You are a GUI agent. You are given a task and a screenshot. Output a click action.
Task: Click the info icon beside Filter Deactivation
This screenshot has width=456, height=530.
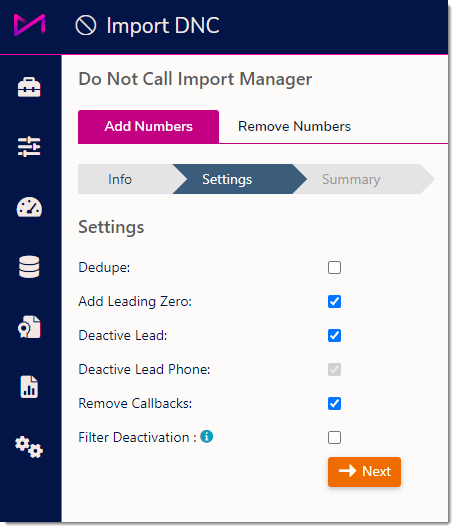click(x=207, y=436)
